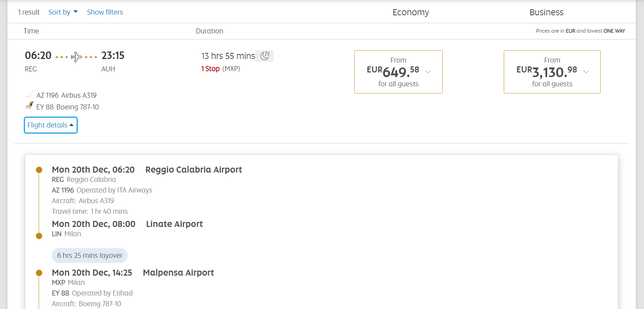
Task: Select the Business column header
Action: click(546, 12)
